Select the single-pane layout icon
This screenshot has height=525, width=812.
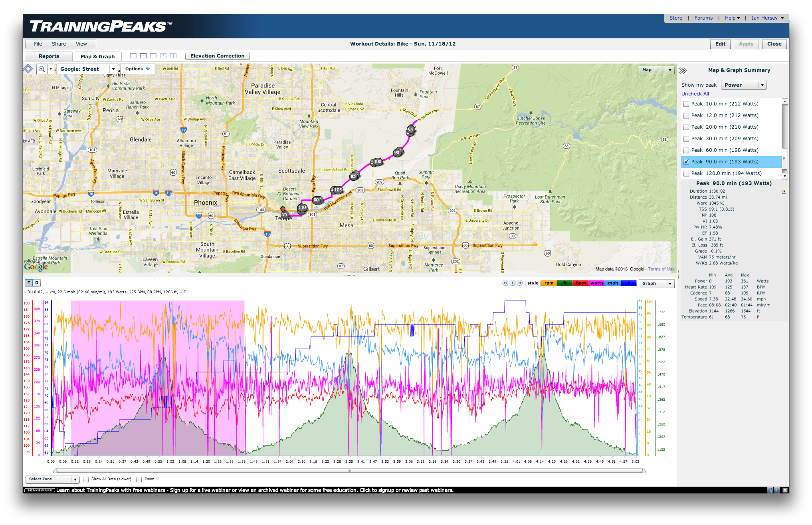click(133, 56)
